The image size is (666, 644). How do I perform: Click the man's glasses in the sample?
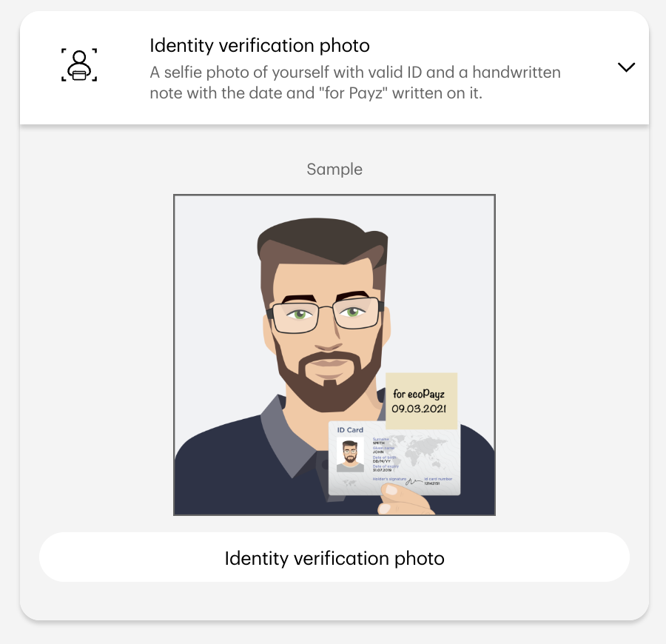[x=326, y=315]
